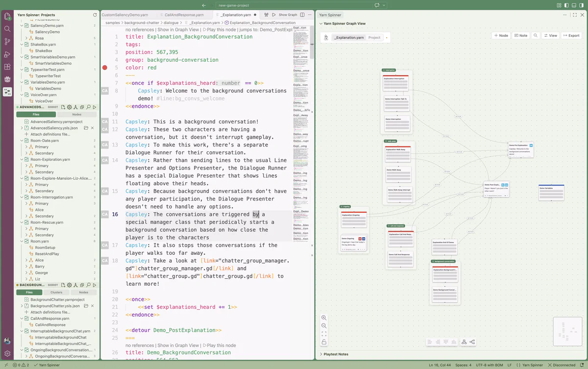Switch to the CallAndResponse.yarn editor tab
Screen dimensions: 588x369
(184, 15)
